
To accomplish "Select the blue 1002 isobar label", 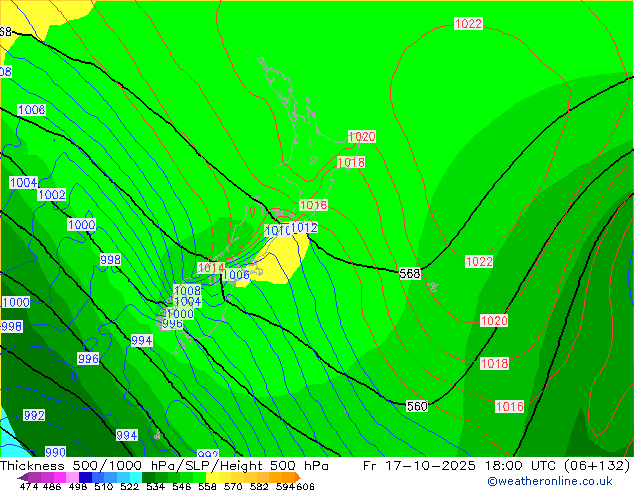I will point(52,194).
